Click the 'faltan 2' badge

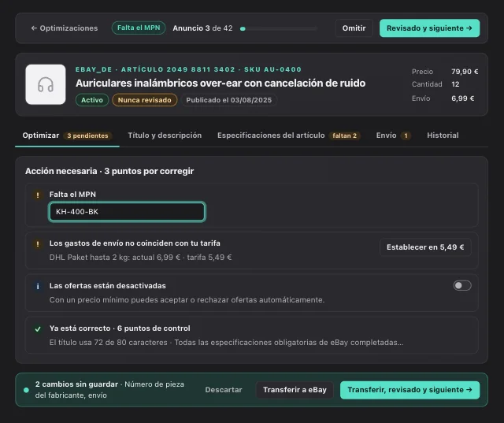point(345,136)
